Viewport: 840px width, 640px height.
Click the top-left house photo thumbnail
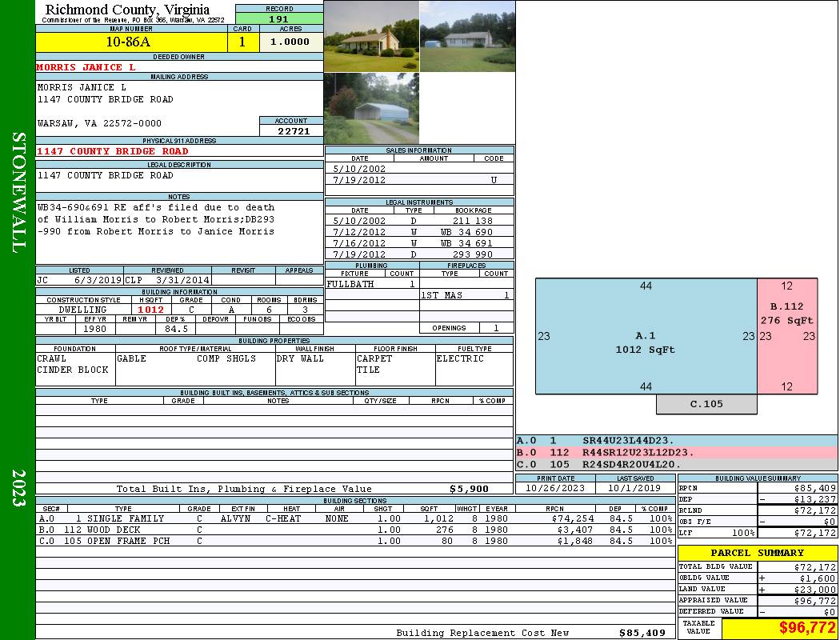coord(371,36)
